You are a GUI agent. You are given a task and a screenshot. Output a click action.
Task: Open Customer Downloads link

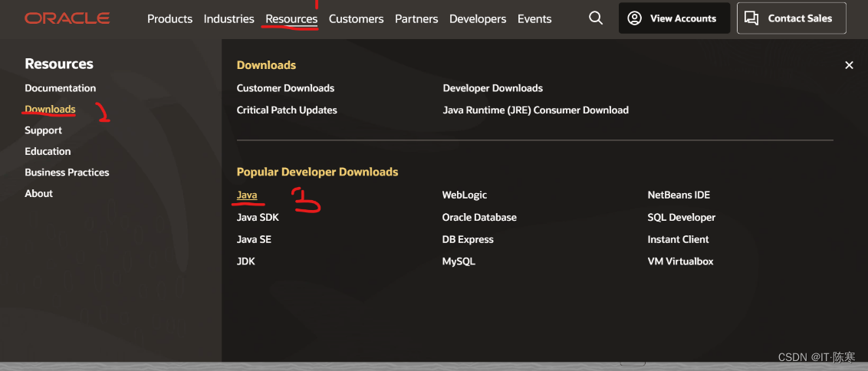pyautogui.click(x=286, y=88)
